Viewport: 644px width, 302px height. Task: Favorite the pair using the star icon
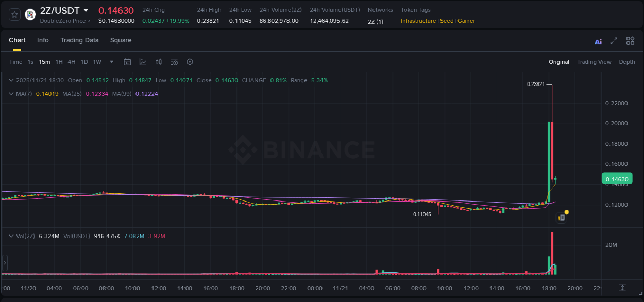pyautogui.click(x=14, y=14)
